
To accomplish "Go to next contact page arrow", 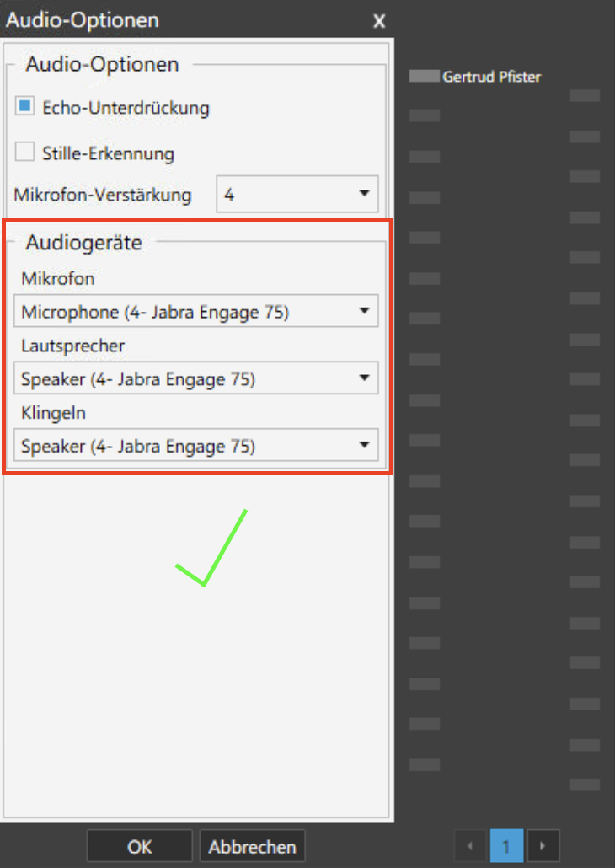I will point(543,845).
